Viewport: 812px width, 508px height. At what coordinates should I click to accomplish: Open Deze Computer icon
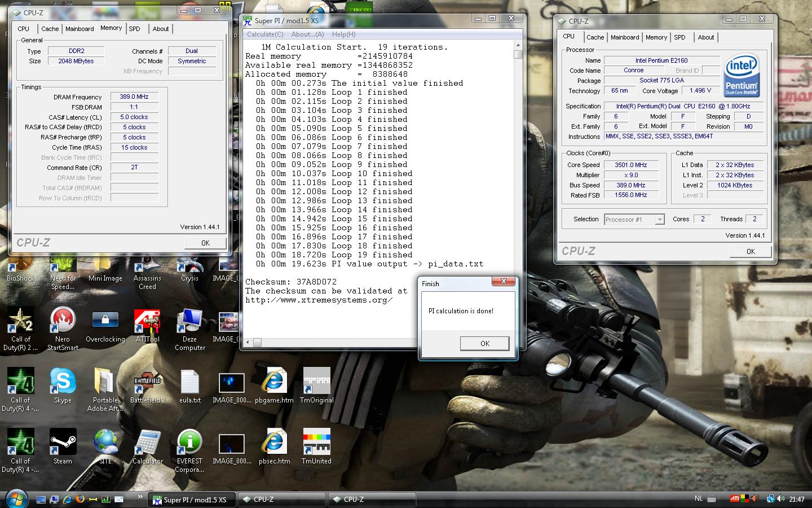tap(189, 329)
